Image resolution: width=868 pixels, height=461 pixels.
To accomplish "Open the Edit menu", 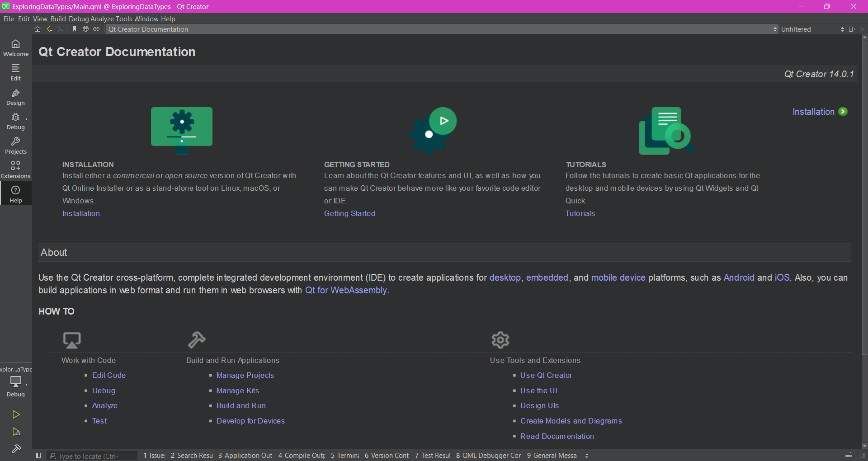I will click(24, 19).
